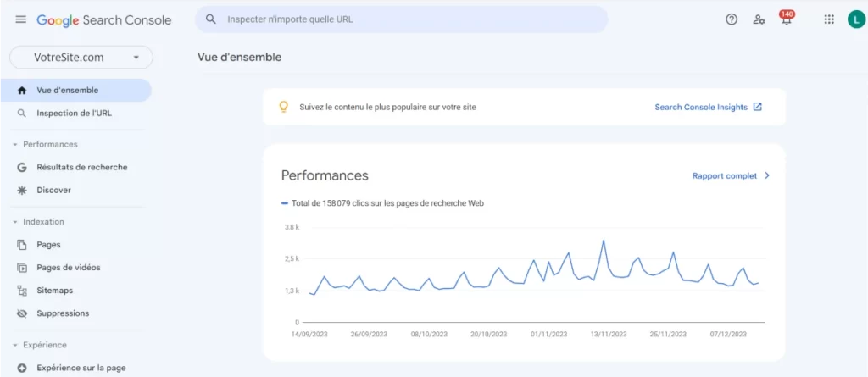Open notifications bell with 140 badge
The height and width of the screenshot is (377, 868).
click(786, 19)
